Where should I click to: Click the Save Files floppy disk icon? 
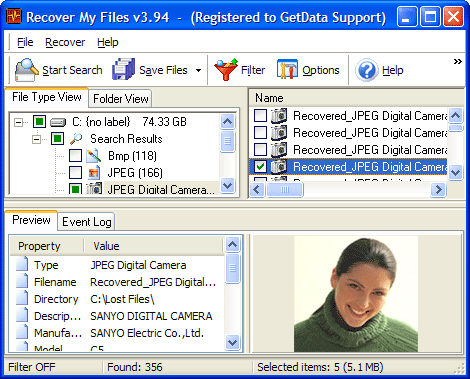pos(123,69)
